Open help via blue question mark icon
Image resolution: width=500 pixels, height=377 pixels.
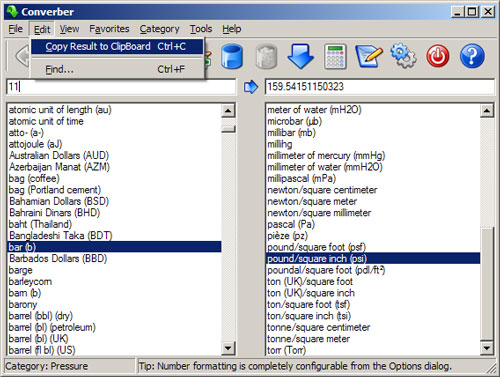[x=472, y=56]
